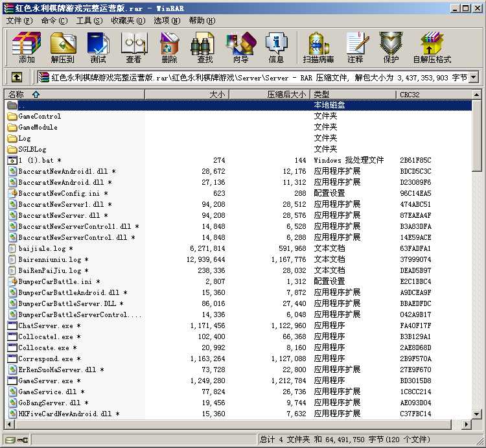Image resolution: width=486 pixels, height=448 pixels.
Task: Open the File (文件) menu
Action: click(19, 21)
